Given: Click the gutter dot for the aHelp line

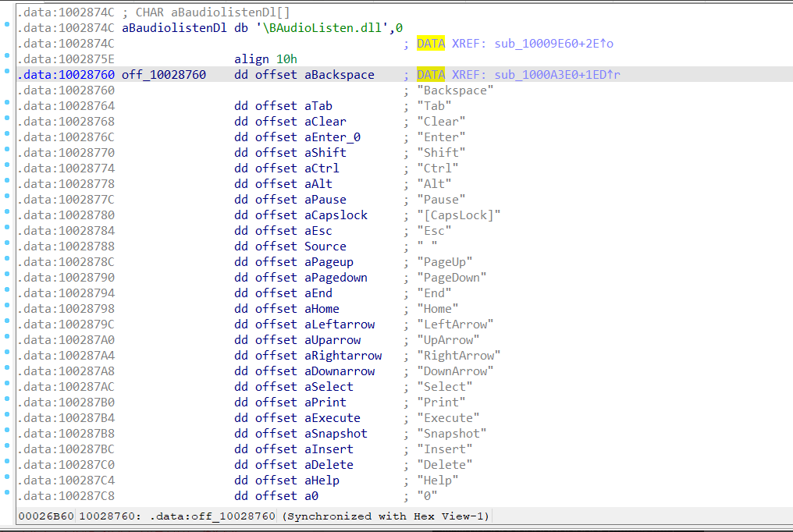Looking at the screenshot, I should point(7,478).
